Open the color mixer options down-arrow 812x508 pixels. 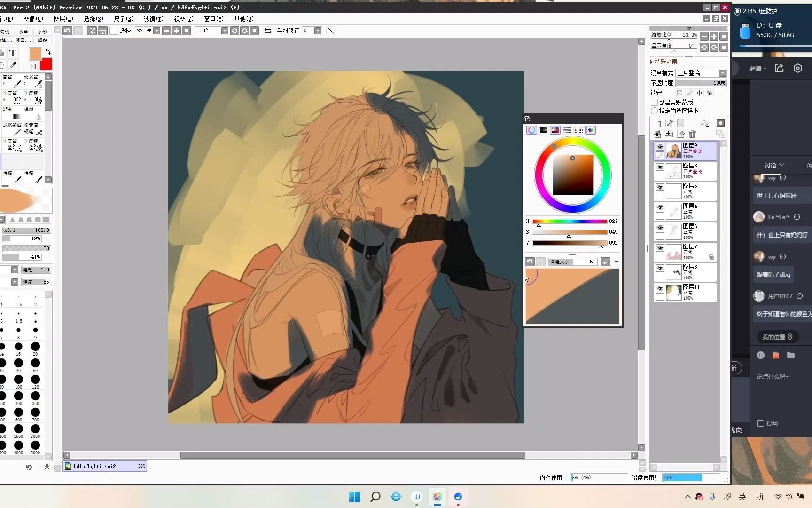tap(617, 262)
